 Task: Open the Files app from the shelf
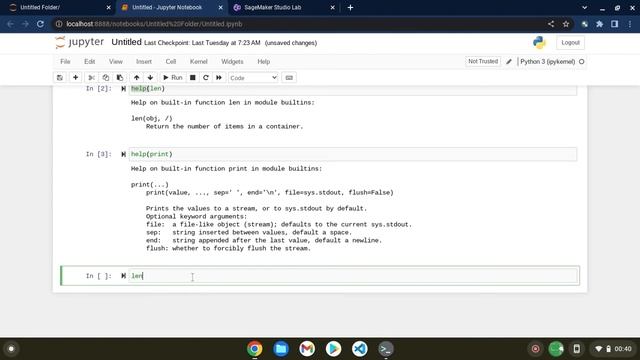click(281, 349)
